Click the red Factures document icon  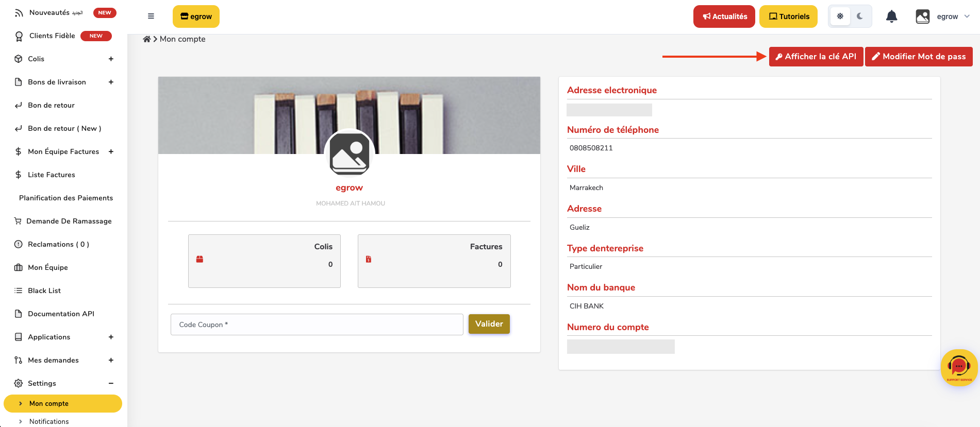pyautogui.click(x=369, y=259)
